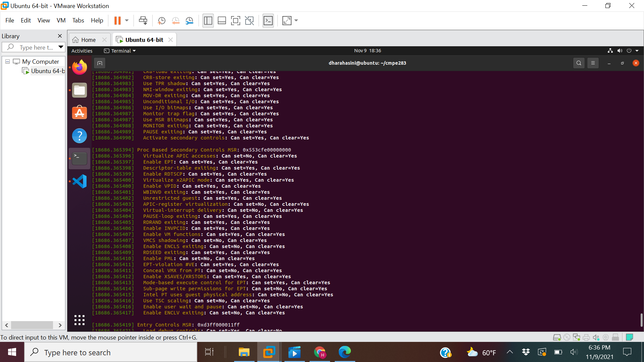Click the network adapter status icon
The width and height of the screenshot is (644, 362).
click(577, 337)
